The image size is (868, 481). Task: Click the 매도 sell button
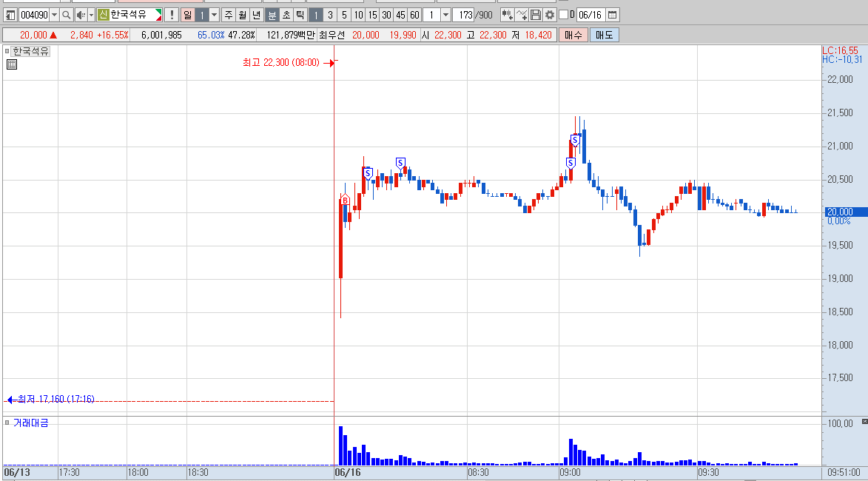(604, 35)
